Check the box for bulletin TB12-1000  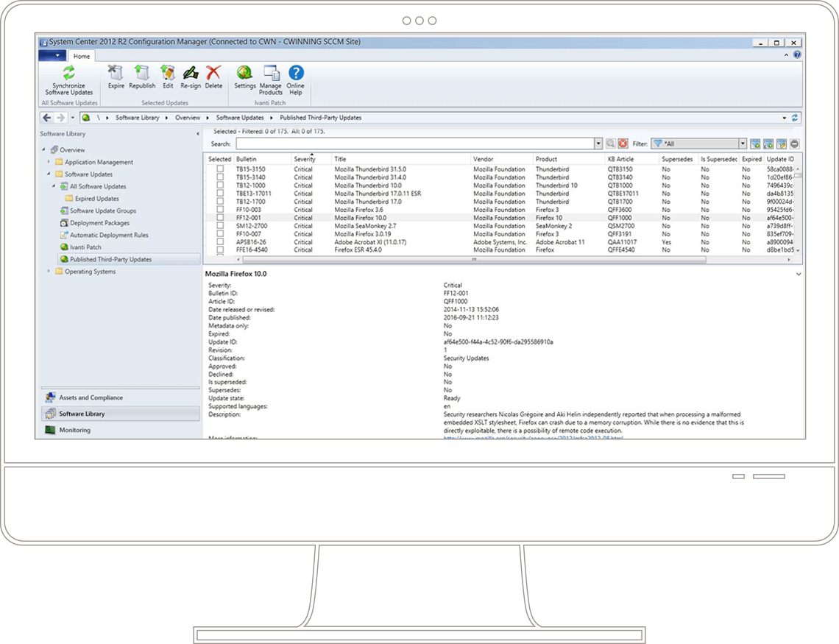pyautogui.click(x=220, y=185)
